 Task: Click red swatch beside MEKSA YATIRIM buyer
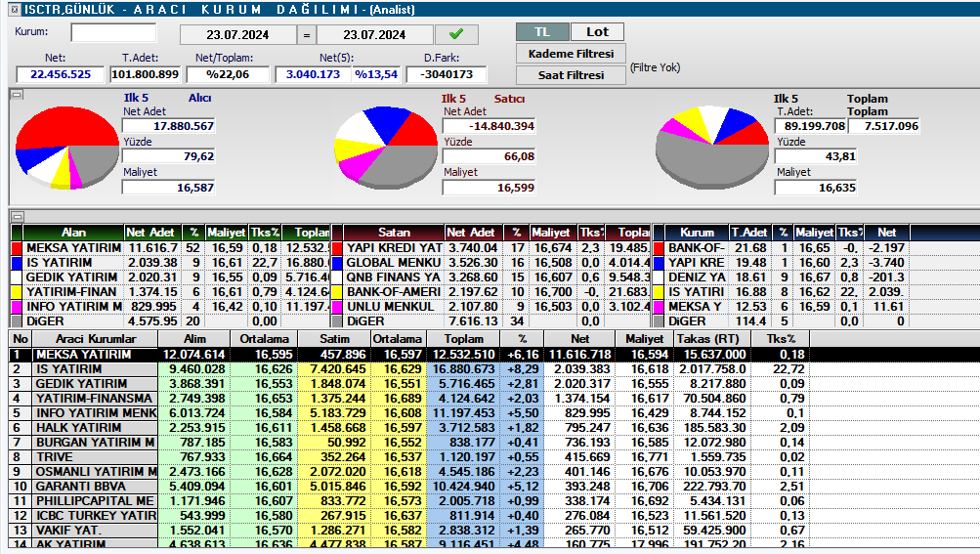tap(17, 248)
